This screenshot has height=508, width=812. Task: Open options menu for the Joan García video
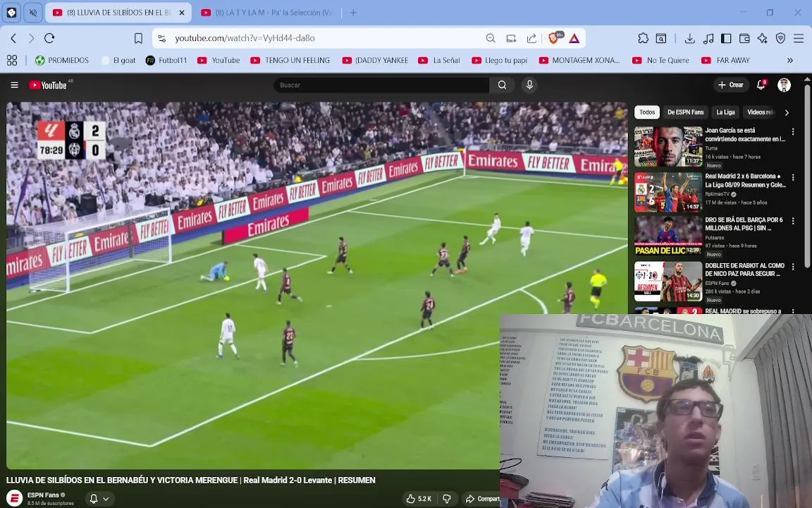click(793, 132)
